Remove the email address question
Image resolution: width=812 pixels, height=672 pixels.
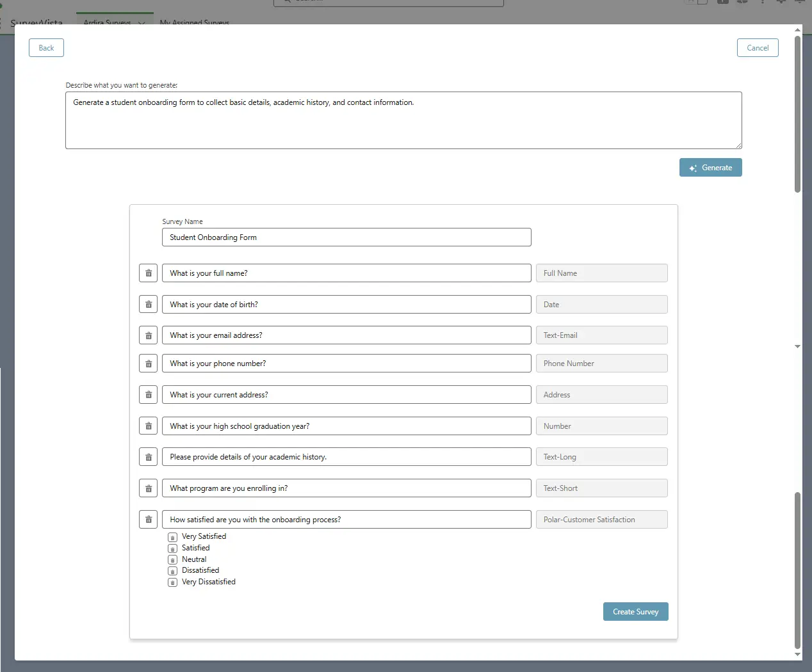[x=148, y=335]
